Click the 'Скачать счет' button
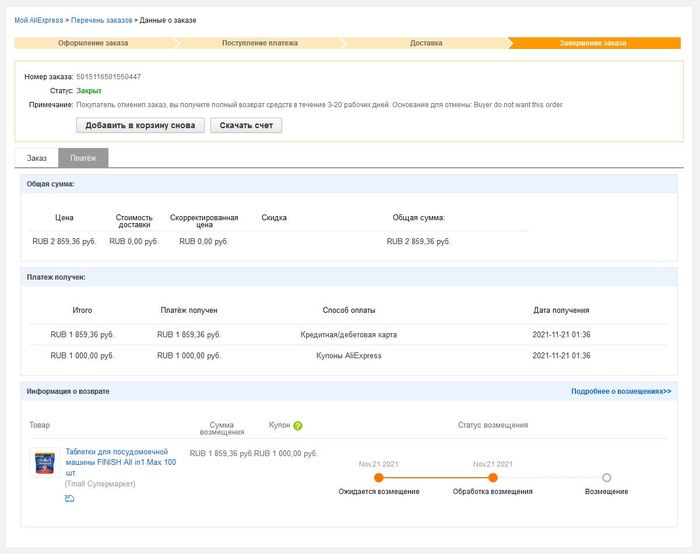The width and height of the screenshot is (700, 554). coord(246,125)
